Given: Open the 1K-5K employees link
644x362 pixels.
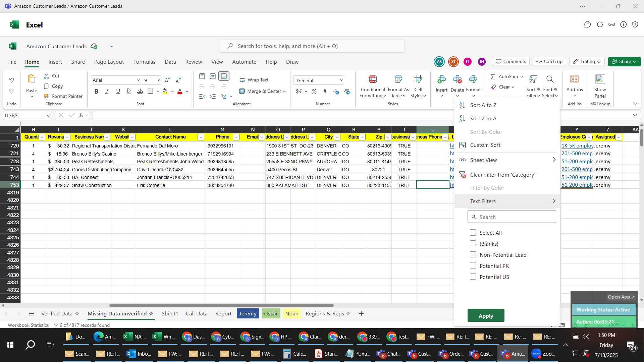Looking at the screenshot, I should pos(577,146).
